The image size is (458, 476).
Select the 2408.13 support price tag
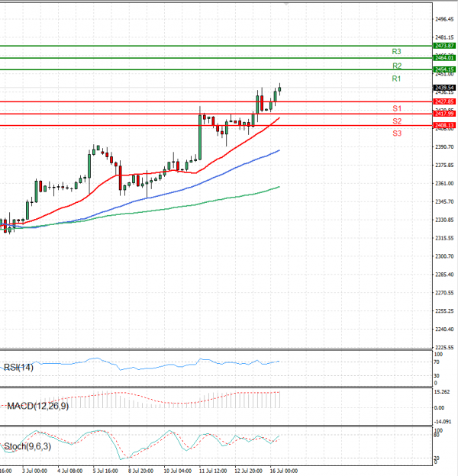pyautogui.click(x=444, y=125)
